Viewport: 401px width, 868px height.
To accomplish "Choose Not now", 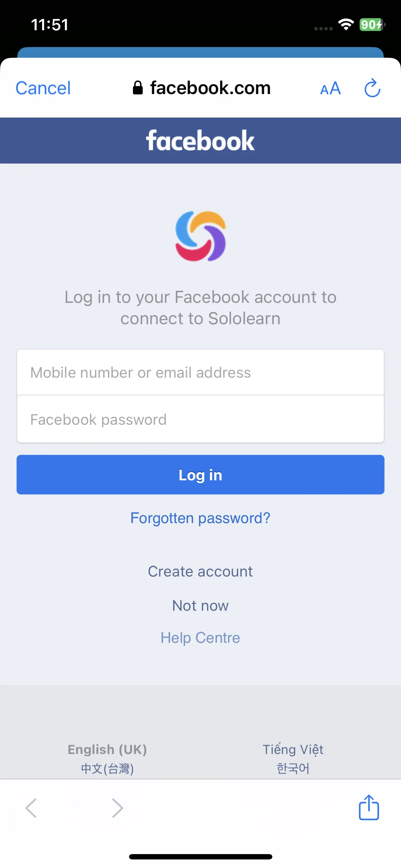I will (200, 606).
